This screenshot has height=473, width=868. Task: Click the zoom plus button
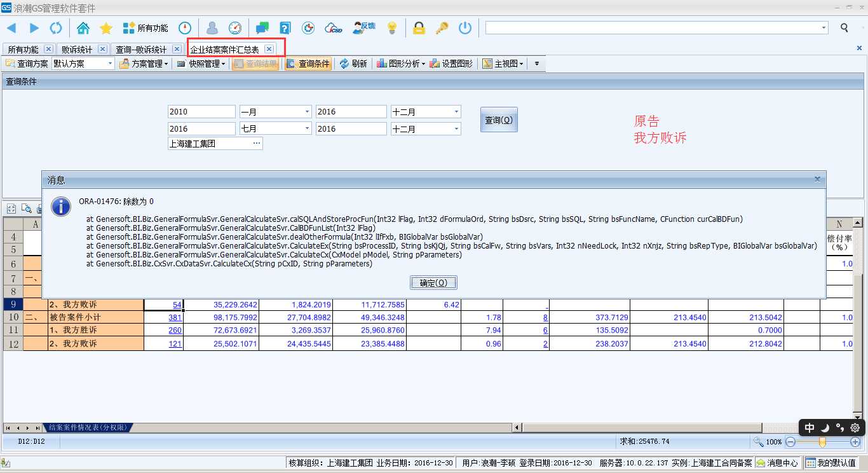point(855,441)
